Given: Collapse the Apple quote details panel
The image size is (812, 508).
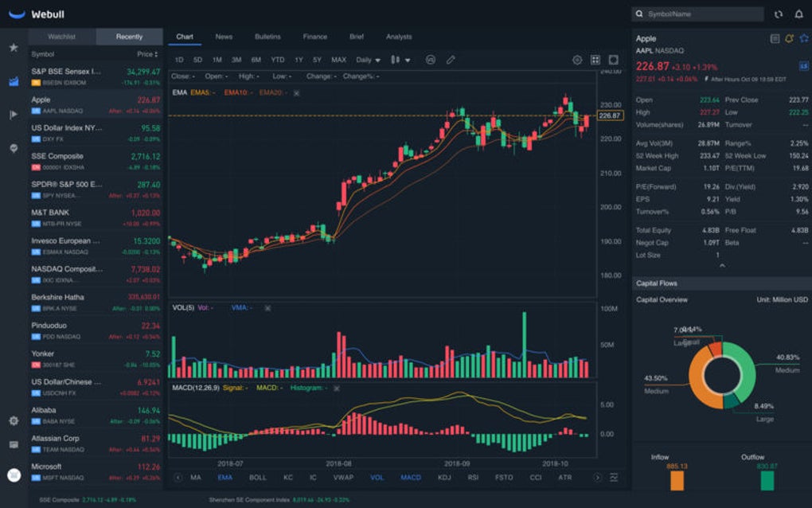Looking at the screenshot, I should click(722, 266).
